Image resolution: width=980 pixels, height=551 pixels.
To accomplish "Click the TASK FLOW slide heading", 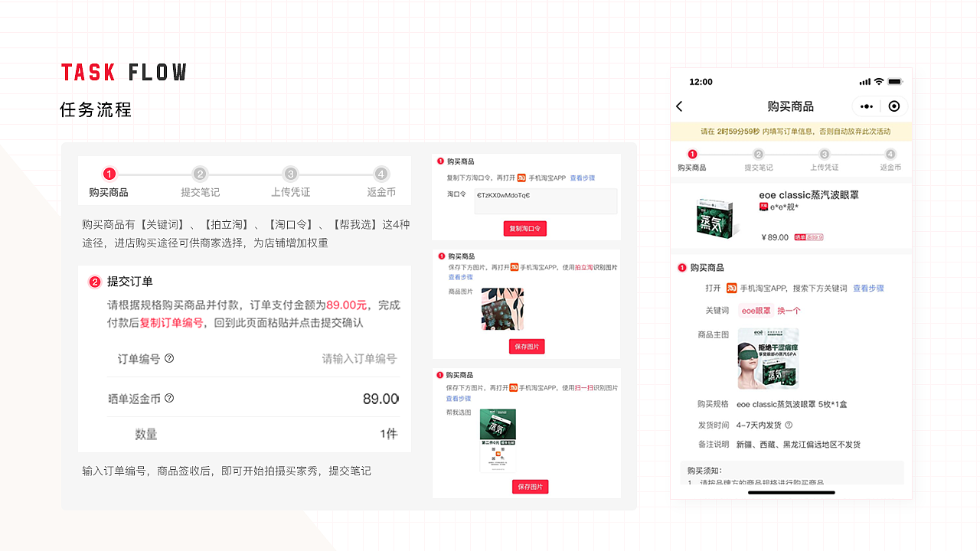I will [x=124, y=73].
